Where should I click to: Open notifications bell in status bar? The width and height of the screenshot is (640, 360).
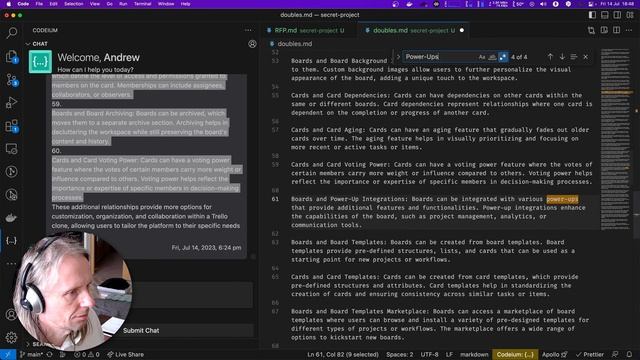(629, 354)
